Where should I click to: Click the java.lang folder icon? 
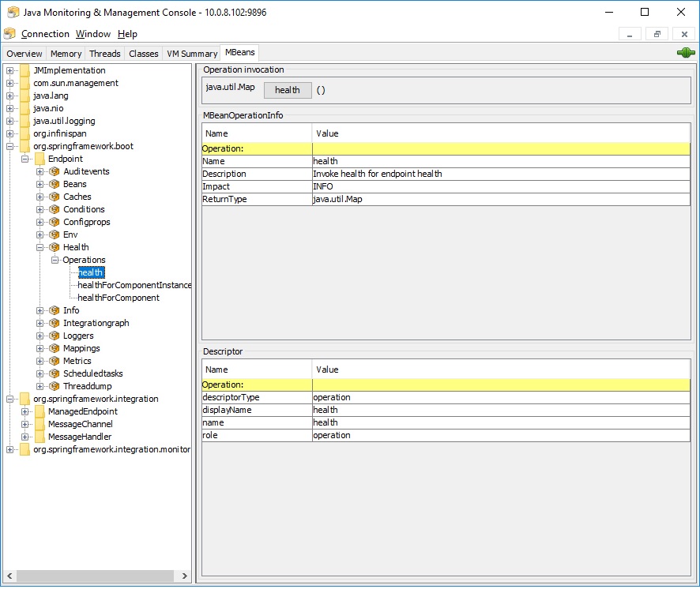24,96
